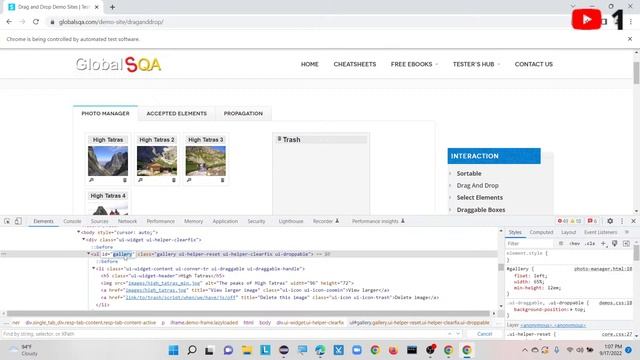This screenshot has width=640, height=360.
Task: Open Cheatsheets page link
Action: coord(355,64)
